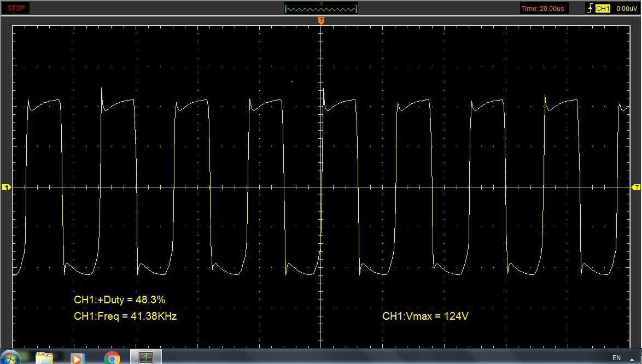The image size is (642, 364).
Task: Click the EN language indicator in tray
Action: (616, 358)
